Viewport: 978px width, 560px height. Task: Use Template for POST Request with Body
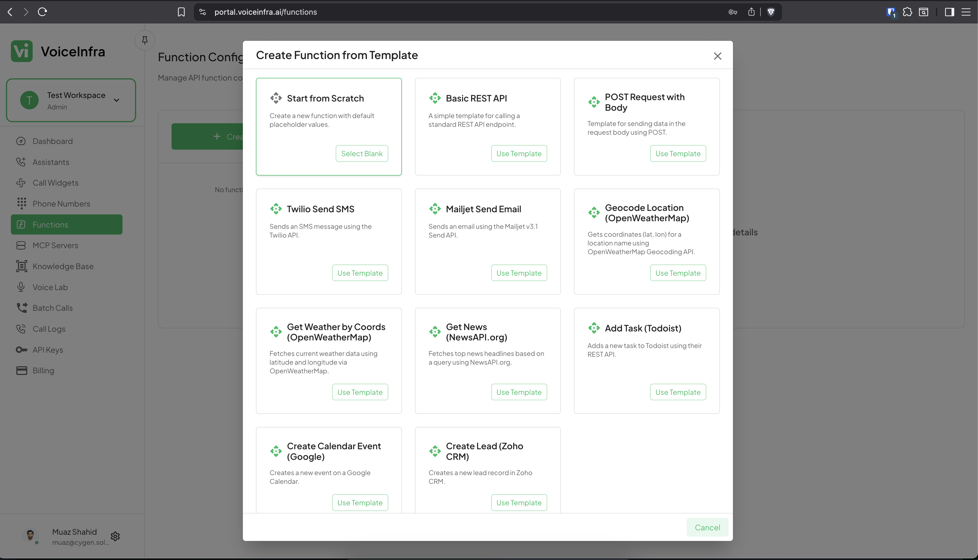[x=678, y=153]
